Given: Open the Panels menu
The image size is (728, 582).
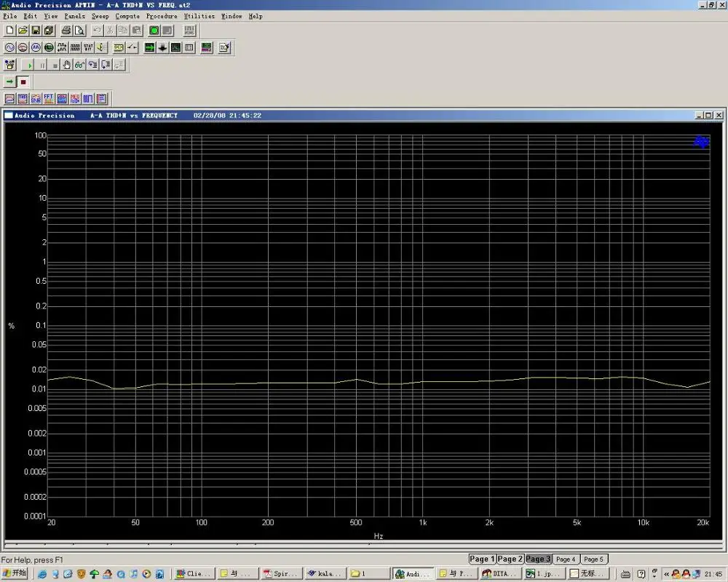Looking at the screenshot, I should point(75,16).
